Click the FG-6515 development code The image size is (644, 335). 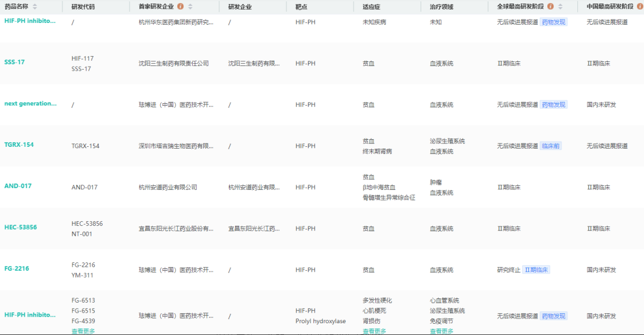tap(83, 311)
